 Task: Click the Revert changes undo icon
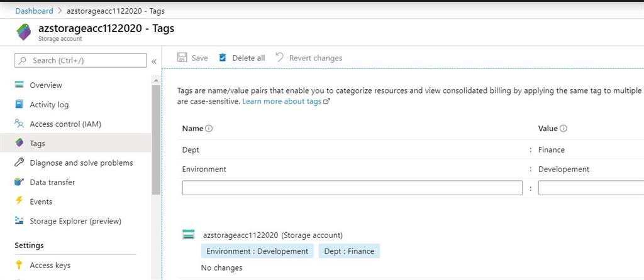click(x=280, y=58)
